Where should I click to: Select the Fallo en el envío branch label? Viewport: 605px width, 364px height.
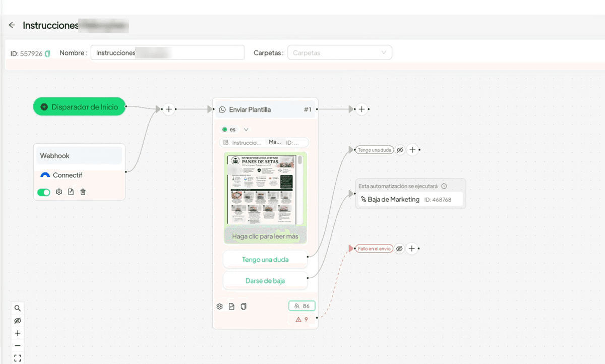click(x=374, y=249)
